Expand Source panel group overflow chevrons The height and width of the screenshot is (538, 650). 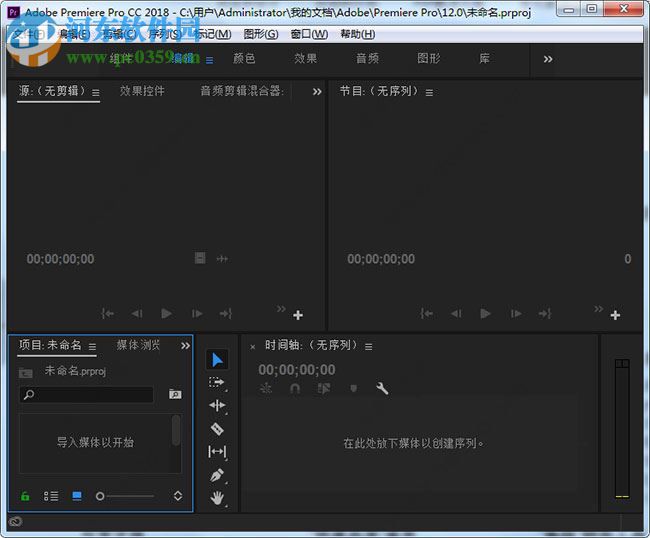point(317,92)
